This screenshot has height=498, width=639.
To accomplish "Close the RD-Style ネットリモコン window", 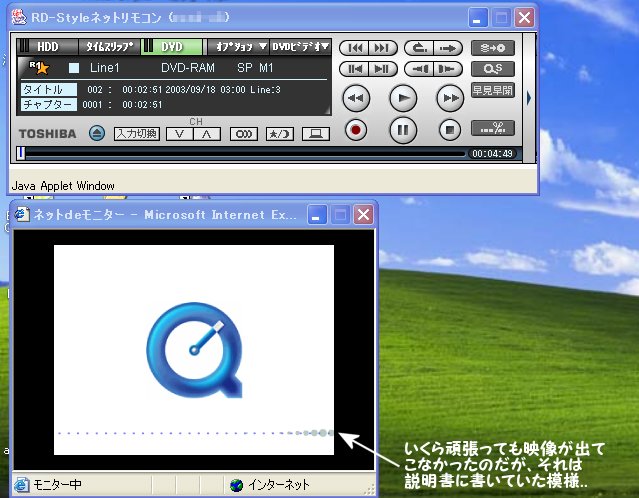I will [524, 18].
